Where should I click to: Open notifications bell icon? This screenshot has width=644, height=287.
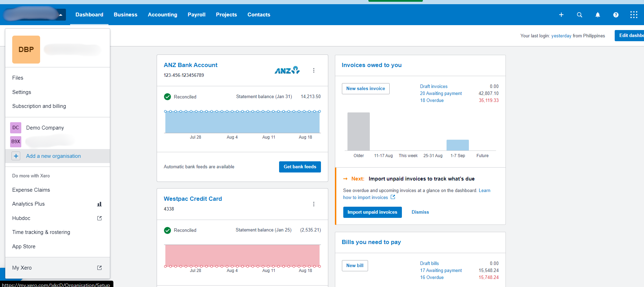[598, 15]
